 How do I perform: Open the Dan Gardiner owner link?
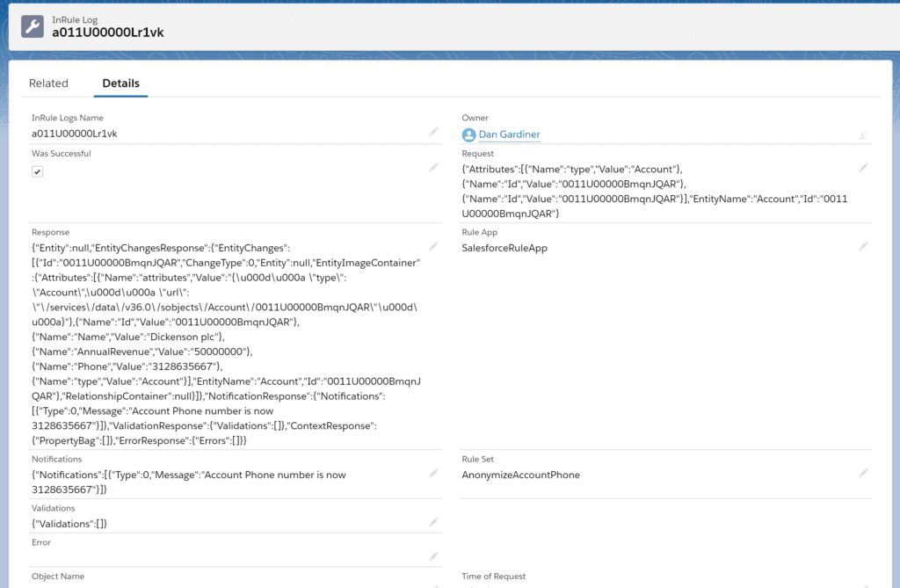point(509,134)
